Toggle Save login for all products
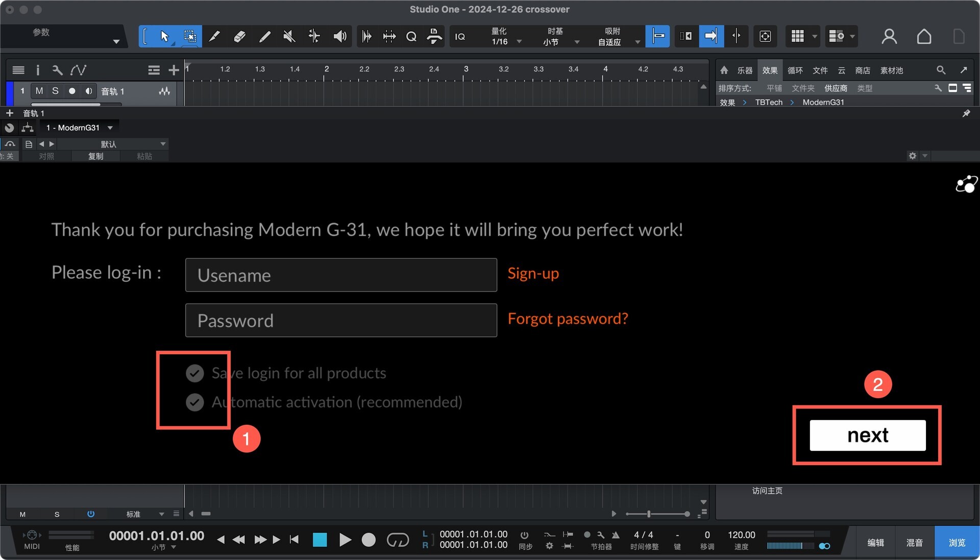Screen dimensions: 980x560 194,373
